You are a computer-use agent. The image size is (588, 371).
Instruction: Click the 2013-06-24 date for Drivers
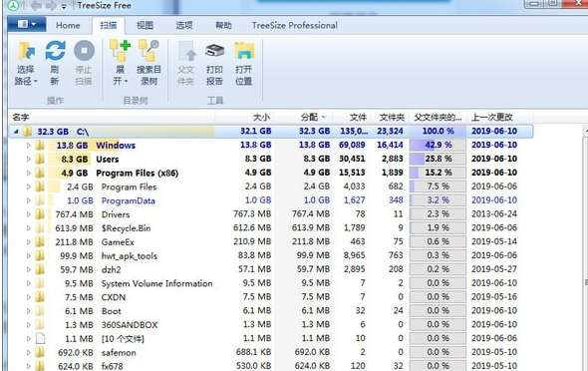coord(494,214)
